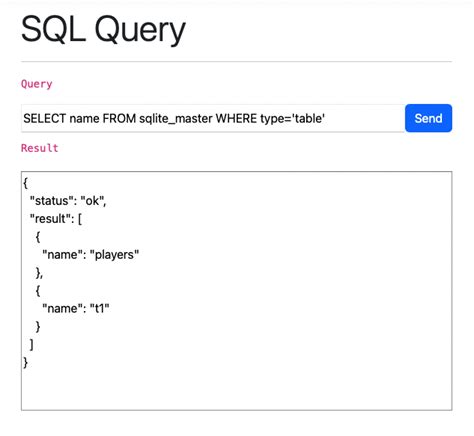Screen dimensions: 474x436
Task: Click the horizontal divider below the heading
Action: [x=237, y=62]
